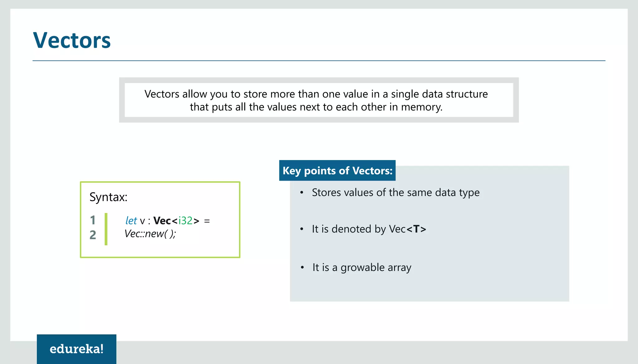This screenshot has width=638, height=364.
Task: Click the equals sign in the code line
Action: pos(207,221)
